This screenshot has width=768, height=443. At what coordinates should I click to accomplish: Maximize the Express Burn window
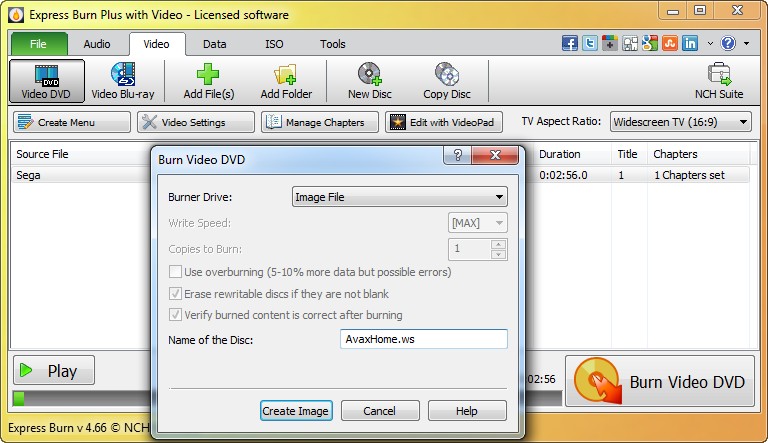point(700,11)
